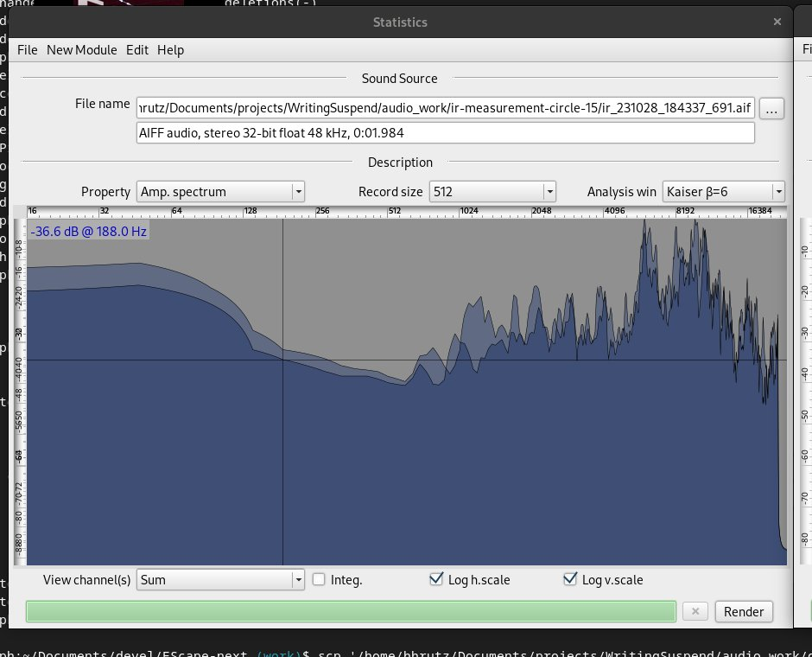Enable the Integ. checkbox

(319, 580)
